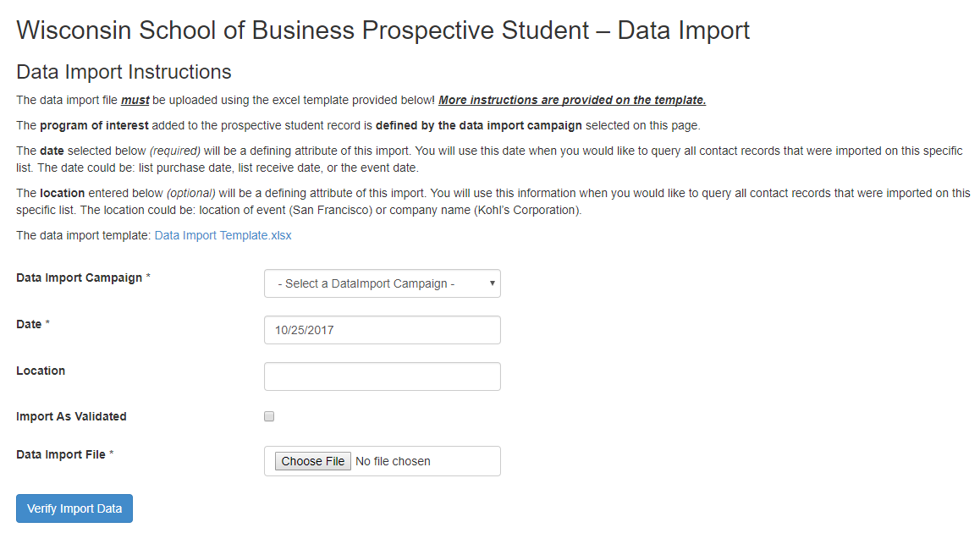Open the Data Import Template.xlsx link
The image size is (980, 533).
click(223, 235)
